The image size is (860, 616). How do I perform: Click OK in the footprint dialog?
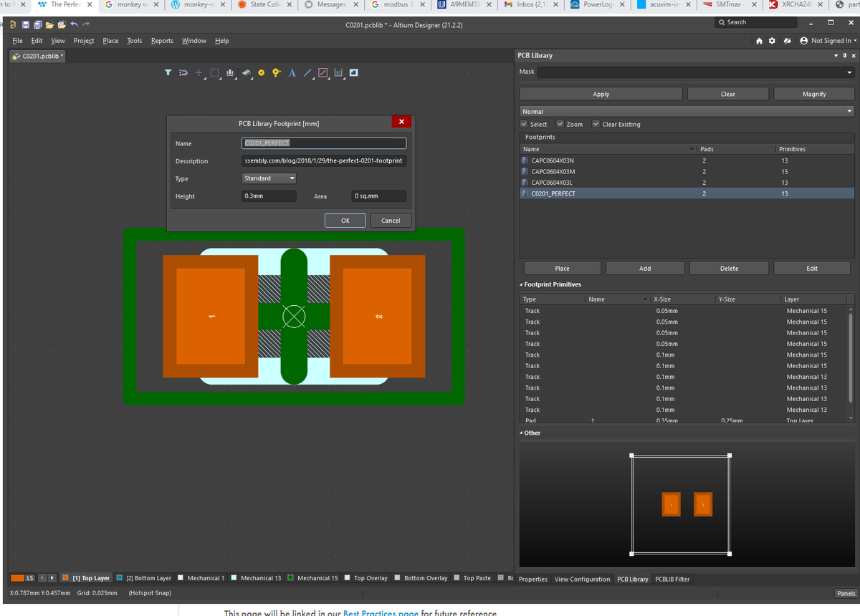[345, 221]
